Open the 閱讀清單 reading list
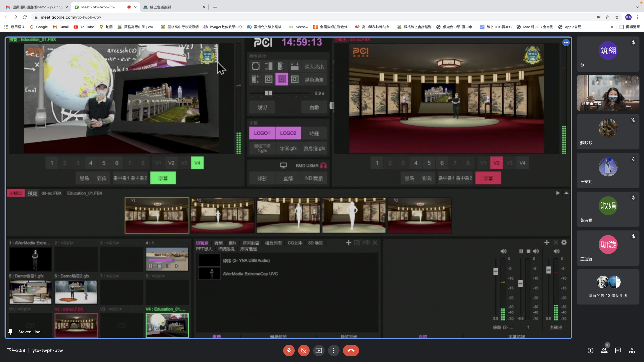This screenshot has height=362, width=644. 630,27
